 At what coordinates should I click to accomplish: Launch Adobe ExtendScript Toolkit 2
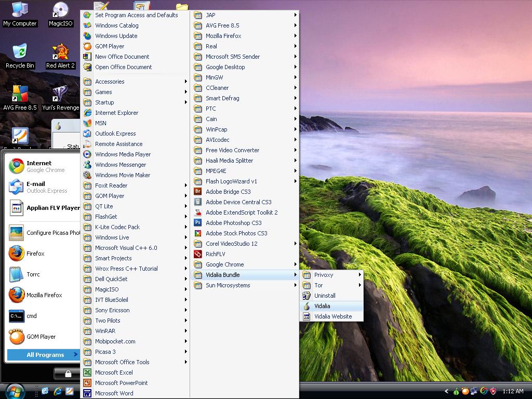(x=245, y=212)
